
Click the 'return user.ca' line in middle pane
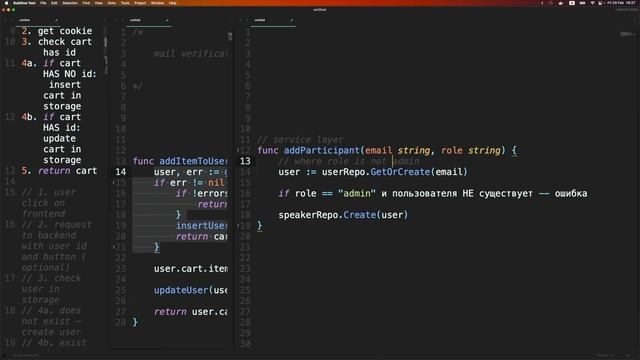click(x=191, y=312)
